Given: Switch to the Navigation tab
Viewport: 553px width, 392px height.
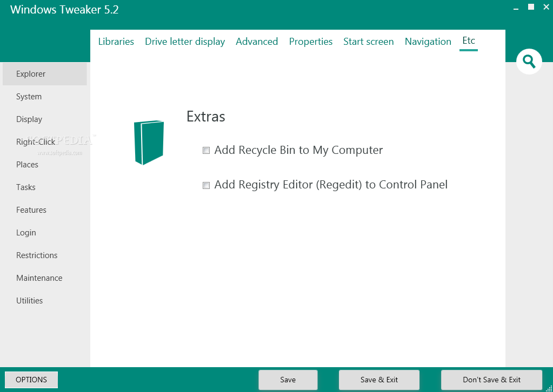Looking at the screenshot, I should pos(428,42).
